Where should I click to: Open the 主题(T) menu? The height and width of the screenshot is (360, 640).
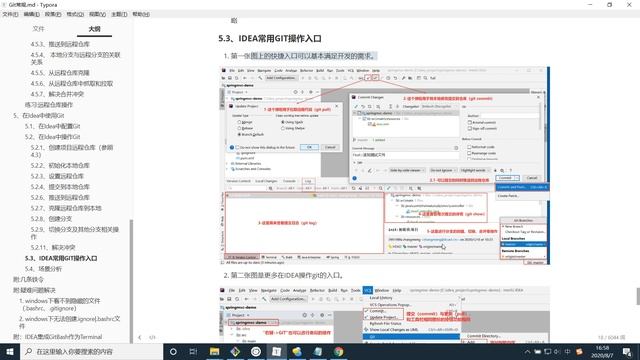click(119, 14)
